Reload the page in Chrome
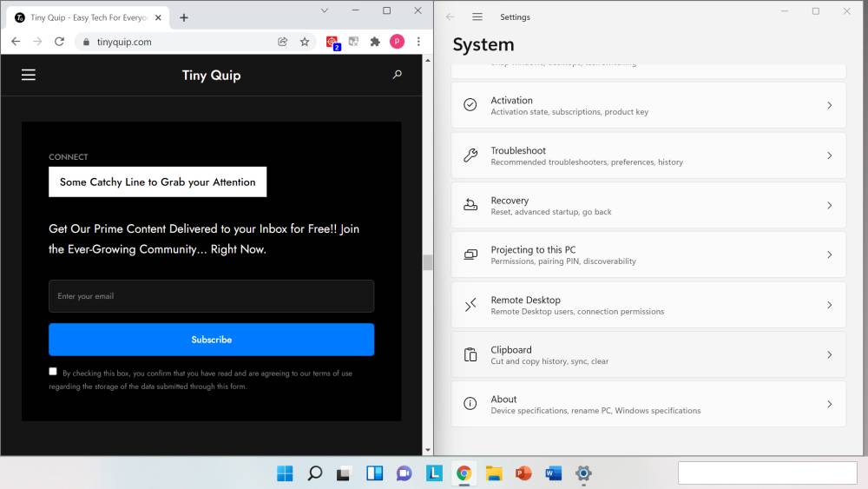 [59, 42]
